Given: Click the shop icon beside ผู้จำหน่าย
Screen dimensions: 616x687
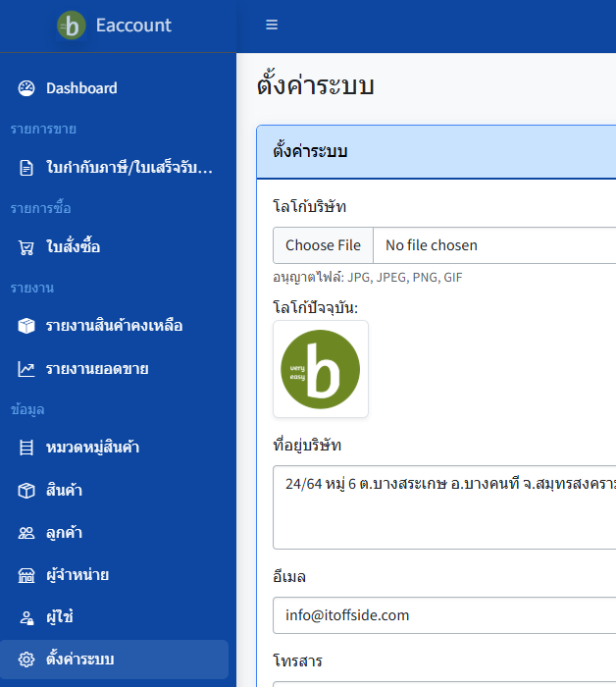Looking at the screenshot, I should click(x=26, y=575).
